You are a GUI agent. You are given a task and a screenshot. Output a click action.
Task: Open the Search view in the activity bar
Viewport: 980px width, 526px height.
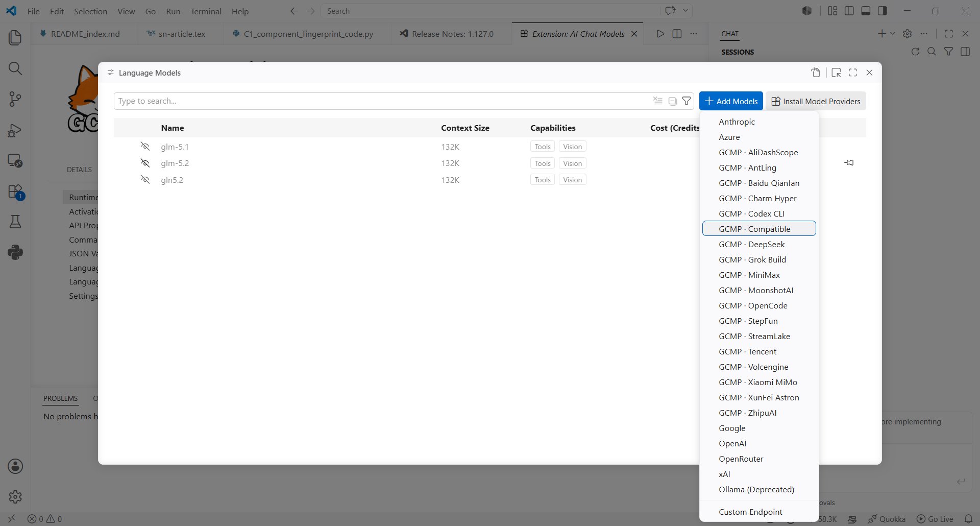pos(15,68)
